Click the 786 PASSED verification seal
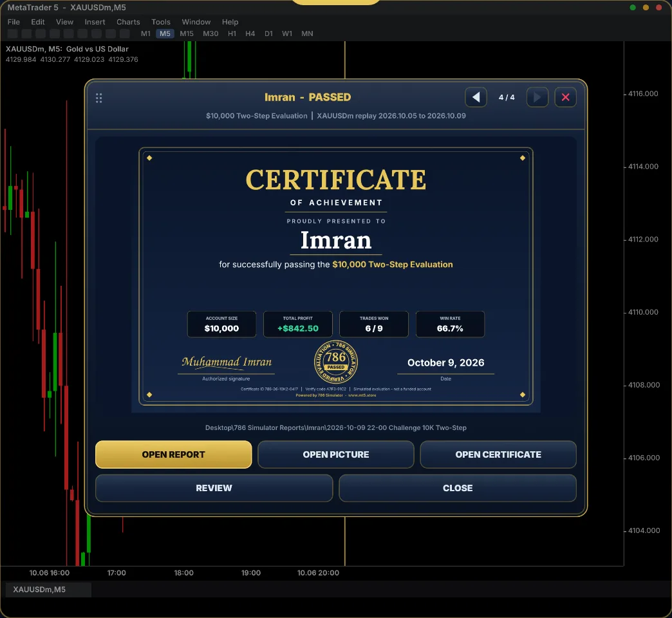Image resolution: width=672 pixels, height=618 pixels. tap(336, 362)
